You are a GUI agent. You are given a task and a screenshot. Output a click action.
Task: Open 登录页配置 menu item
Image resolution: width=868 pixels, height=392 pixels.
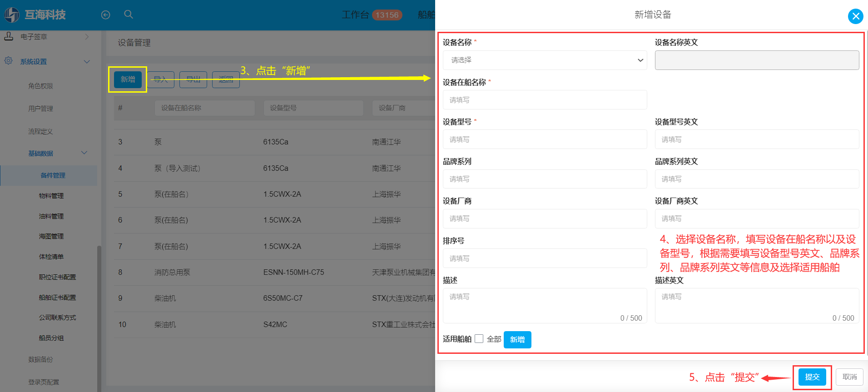(44, 382)
